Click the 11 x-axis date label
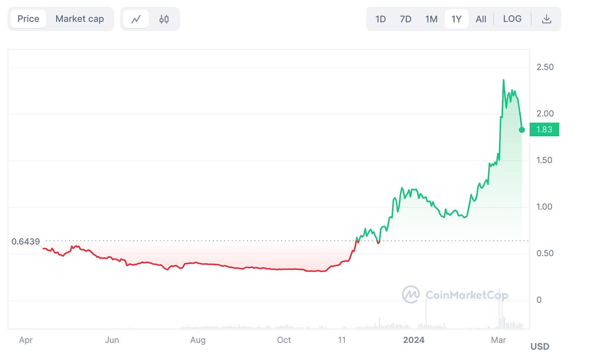Viewport: 591px width, 364px height. (x=342, y=340)
